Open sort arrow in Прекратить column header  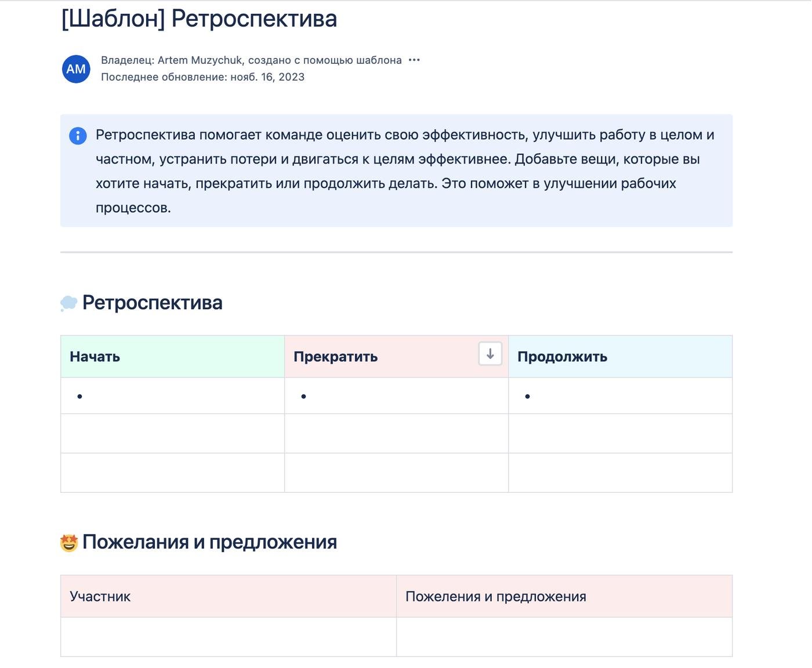tap(490, 354)
